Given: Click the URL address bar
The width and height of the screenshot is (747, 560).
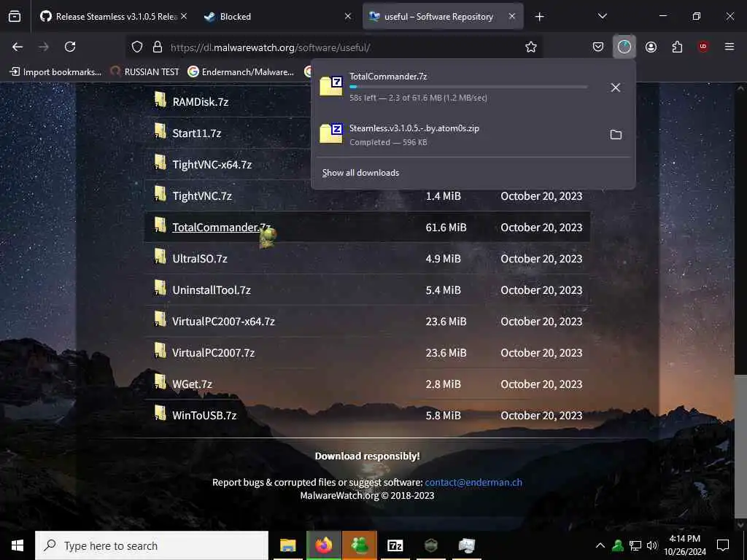Looking at the screenshot, I should tap(333, 47).
